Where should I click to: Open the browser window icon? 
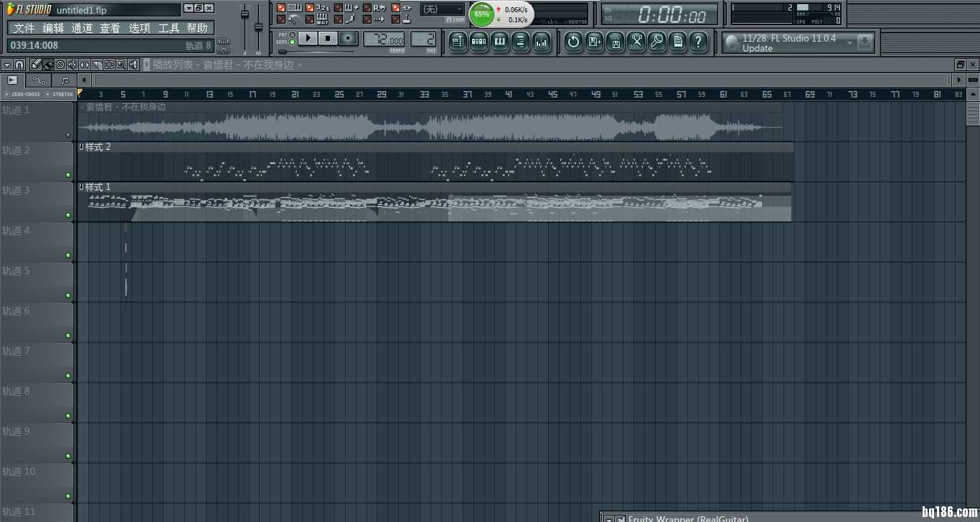(521, 42)
